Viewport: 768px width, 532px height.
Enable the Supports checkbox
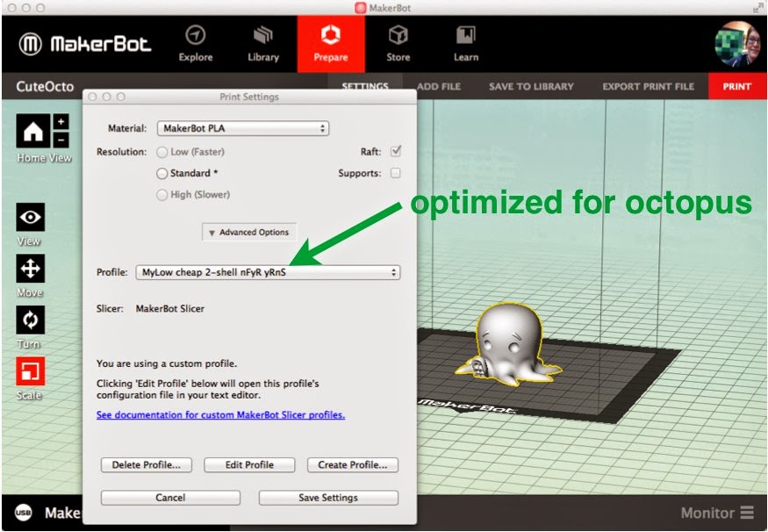coord(395,173)
